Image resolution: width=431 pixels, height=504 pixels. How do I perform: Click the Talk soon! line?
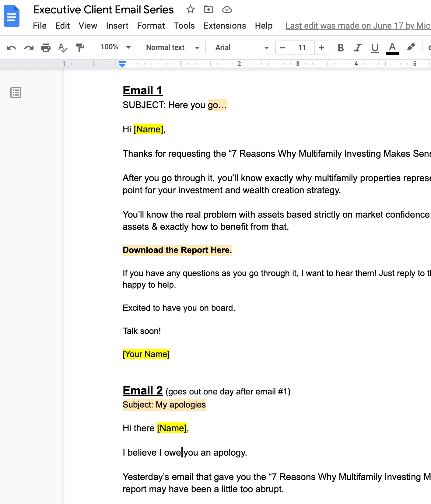pyautogui.click(x=142, y=331)
